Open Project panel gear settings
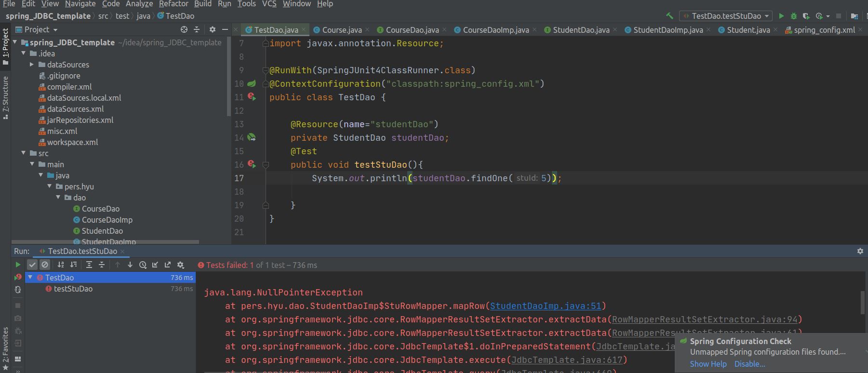 tap(213, 29)
